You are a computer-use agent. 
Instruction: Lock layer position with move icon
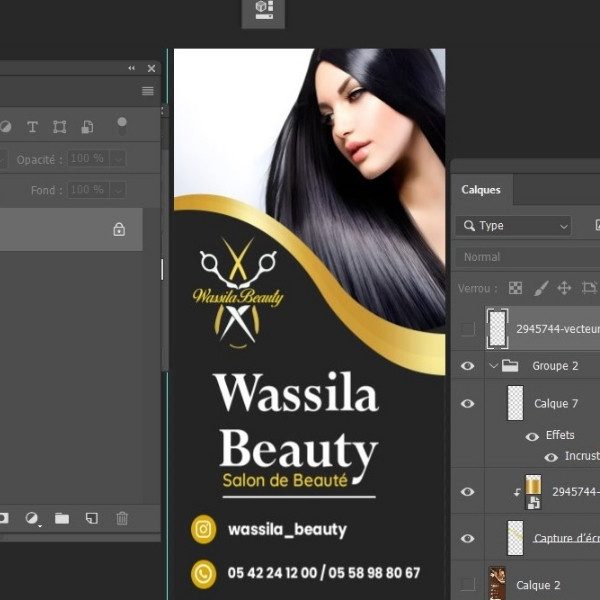(x=564, y=288)
